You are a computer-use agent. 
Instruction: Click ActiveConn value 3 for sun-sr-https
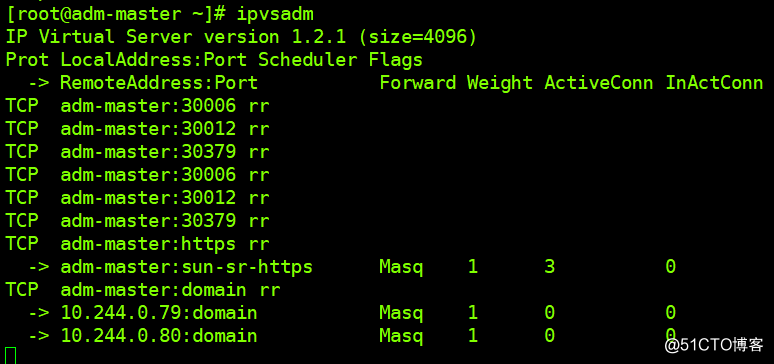(550, 267)
